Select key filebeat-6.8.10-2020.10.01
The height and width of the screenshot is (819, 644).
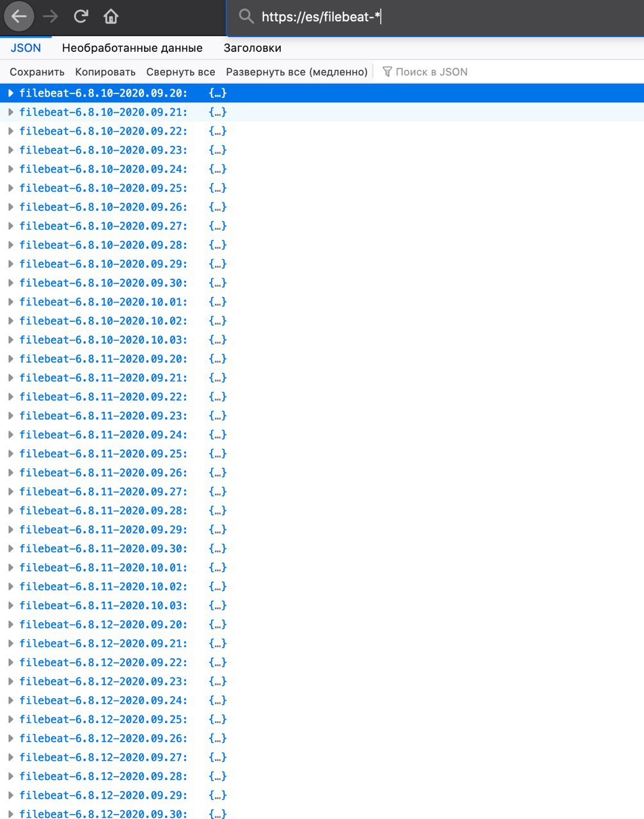(x=104, y=302)
